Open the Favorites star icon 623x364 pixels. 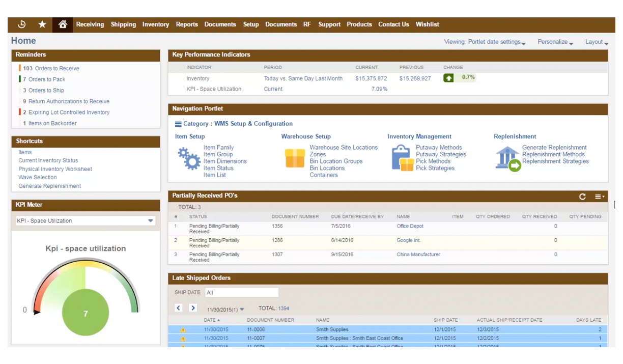[42, 24]
